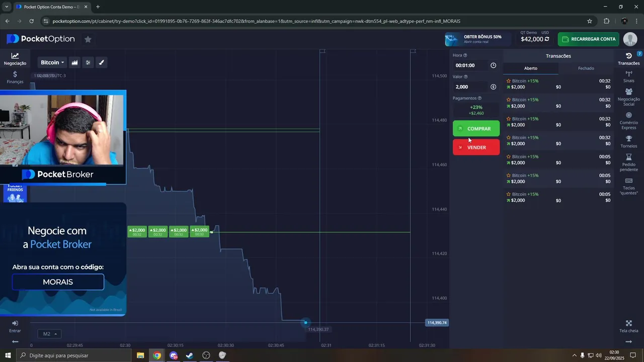Image resolution: width=644 pixels, height=362 pixels.
Task: Click the Pagamentos help question mark
Action: coord(479,98)
